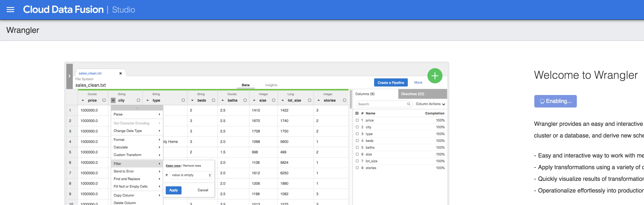The width and height of the screenshot is (644, 205).
Task: Expand the collapsed left side panel
Action: 69,76
